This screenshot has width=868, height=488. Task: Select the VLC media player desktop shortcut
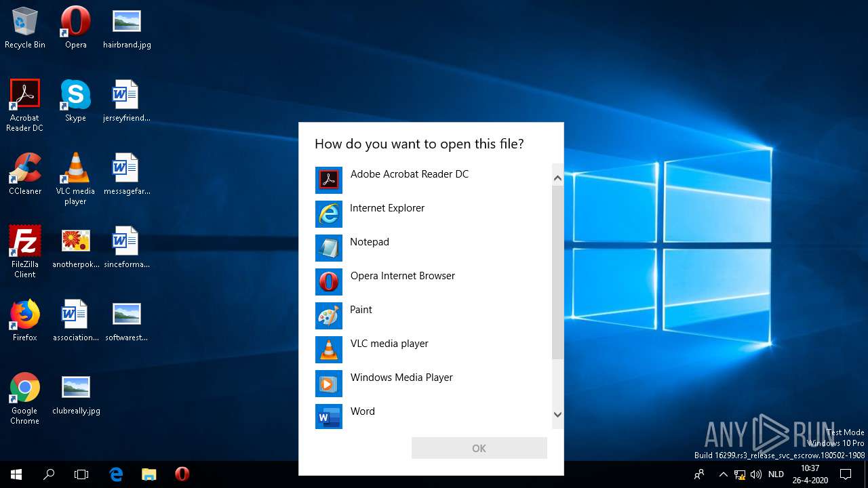75,178
